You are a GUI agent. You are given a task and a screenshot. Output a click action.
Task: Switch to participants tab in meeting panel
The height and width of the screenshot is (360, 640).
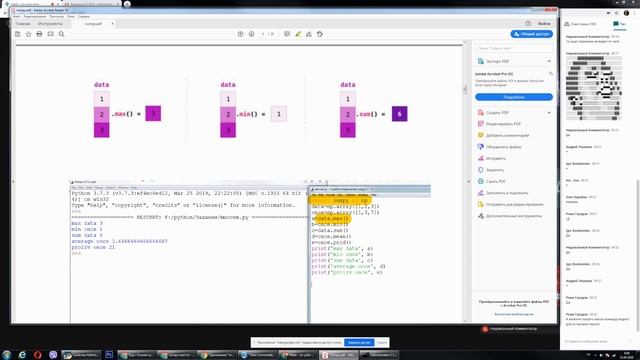580,24
